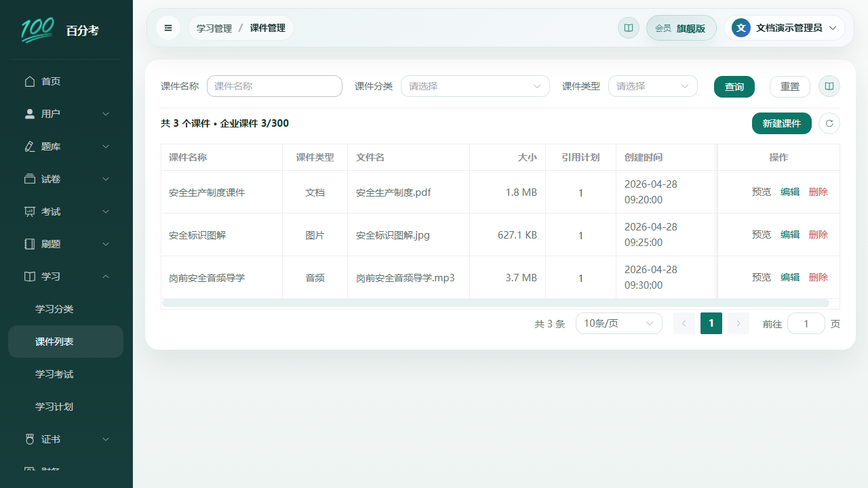
Task: Click 学习管理 breadcrumb
Action: [x=214, y=28]
